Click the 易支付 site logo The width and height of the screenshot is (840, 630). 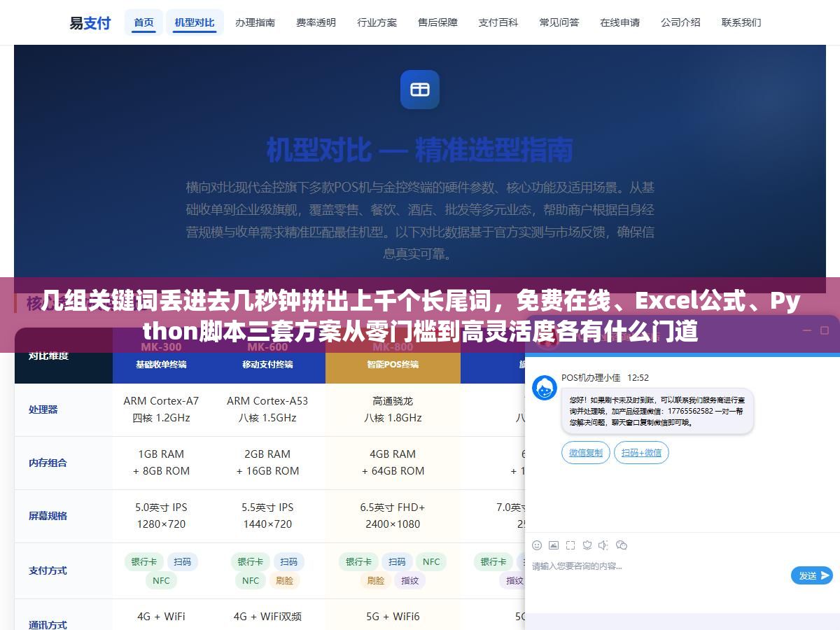coord(90,22)
